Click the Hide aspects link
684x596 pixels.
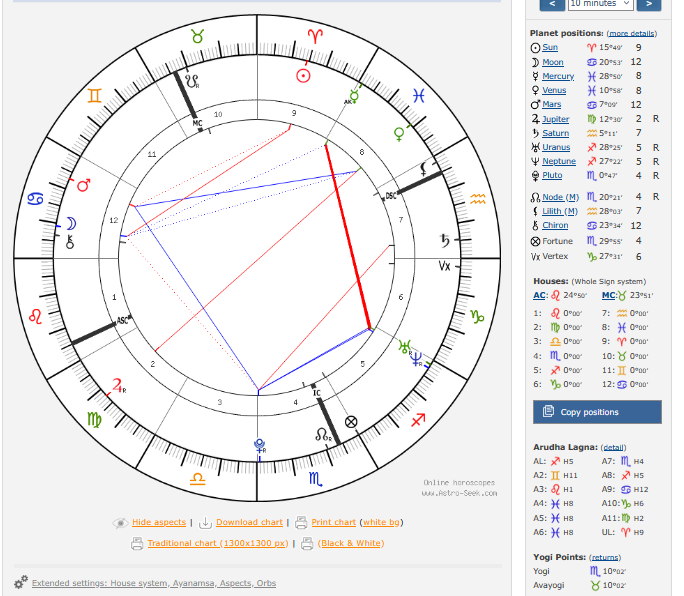(159, 522)
